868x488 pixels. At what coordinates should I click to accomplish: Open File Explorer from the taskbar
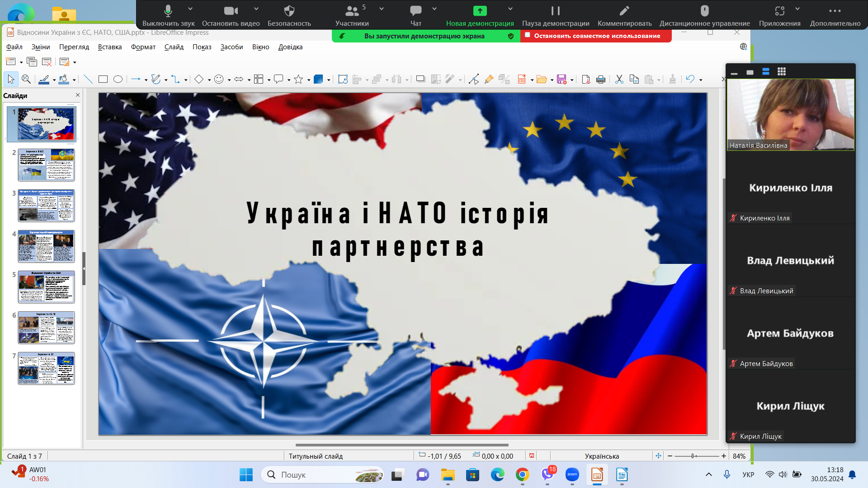(x=448, y=475)
